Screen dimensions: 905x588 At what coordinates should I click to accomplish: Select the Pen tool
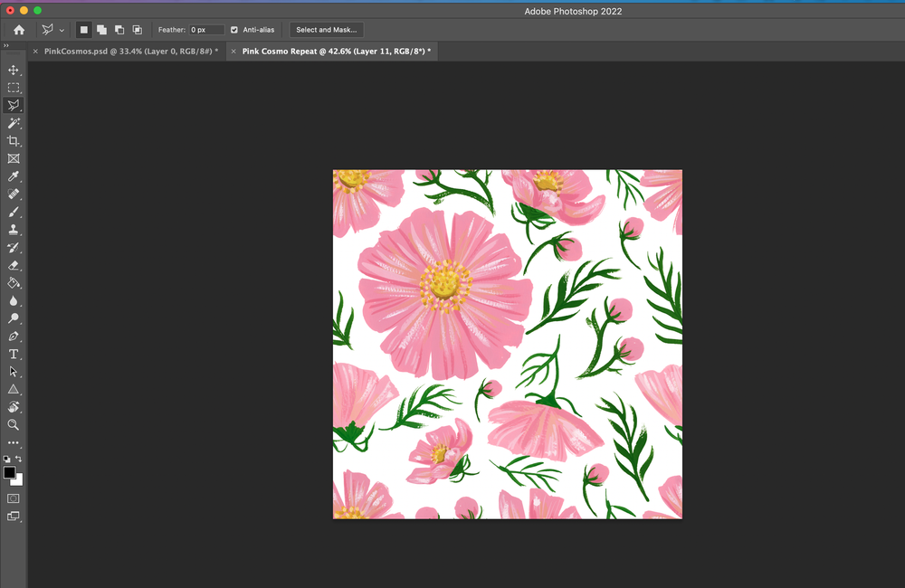(x=14, y=335)
